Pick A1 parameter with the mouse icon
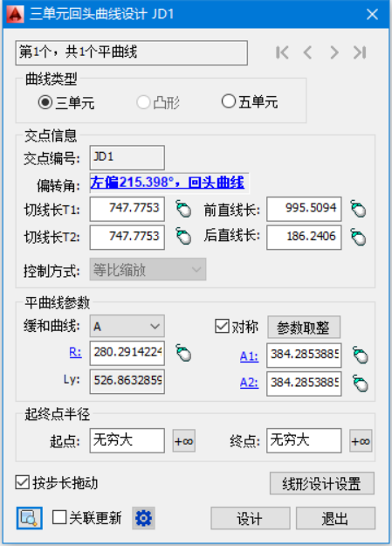The height and width of the screenshot is (546, 392). (361, 356)
